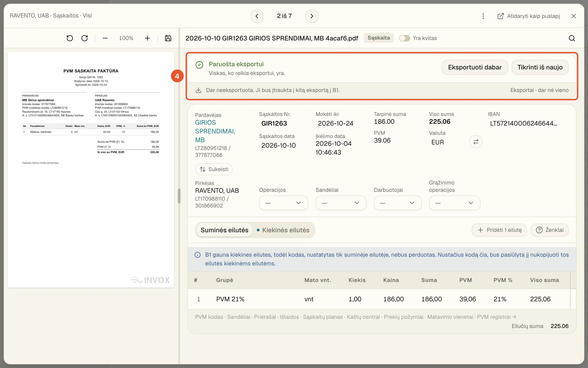Click the PDF invoice page preview

(x=91, y=170)
